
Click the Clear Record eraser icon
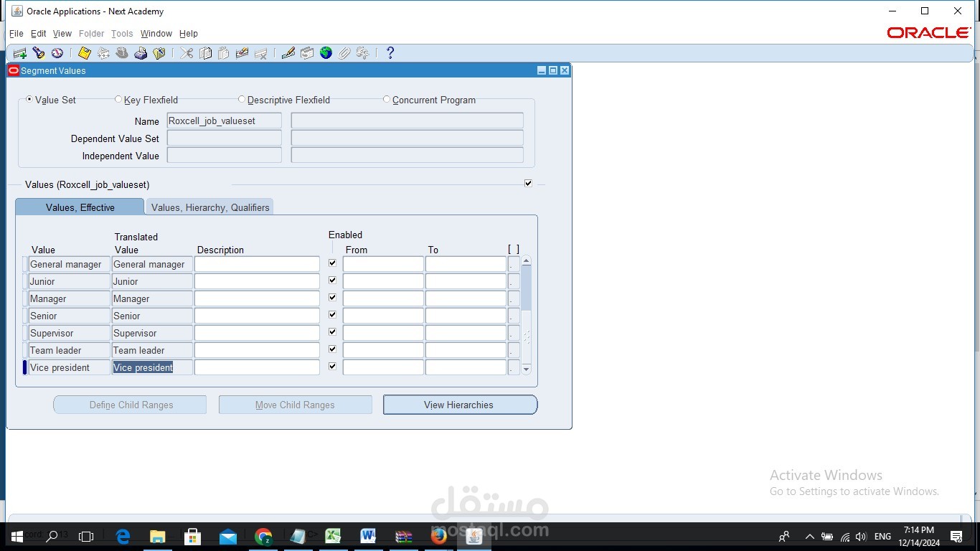click(x=242, y=53)
